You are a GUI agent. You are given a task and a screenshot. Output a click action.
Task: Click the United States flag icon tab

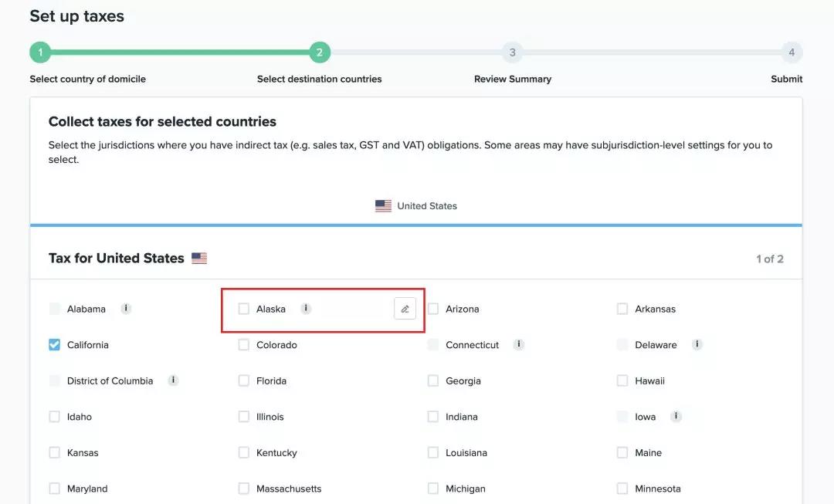383,206
